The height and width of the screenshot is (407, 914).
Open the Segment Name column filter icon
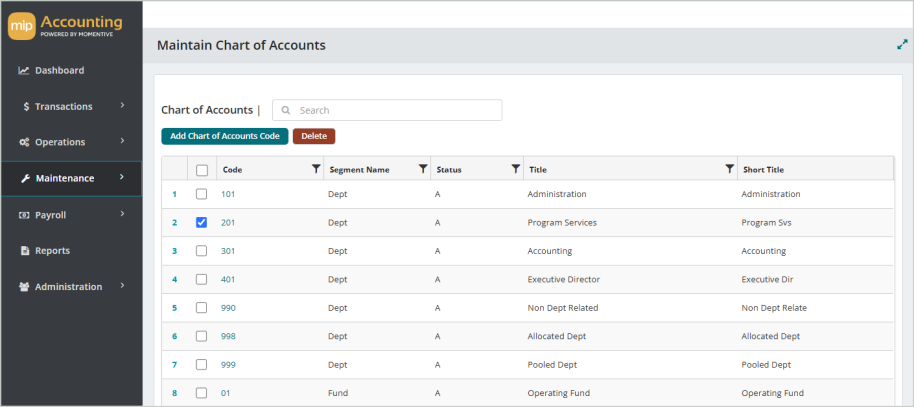423,169
